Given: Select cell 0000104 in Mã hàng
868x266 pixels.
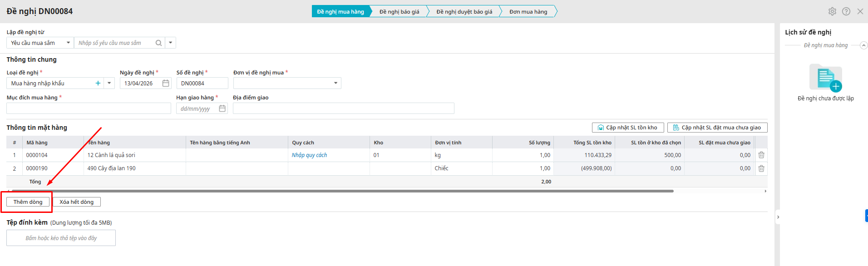Looking at the screenshot, I should (53, 155).
